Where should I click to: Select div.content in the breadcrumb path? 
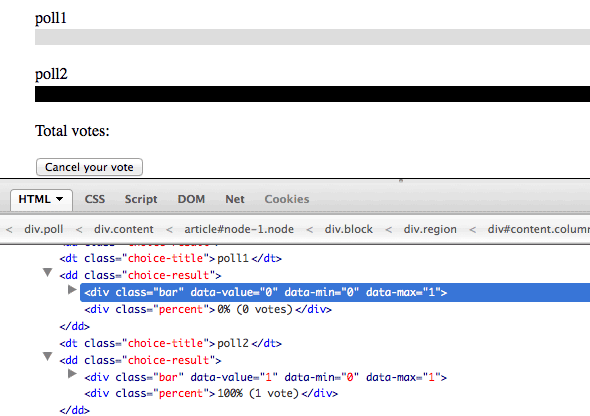pyautogui.click(x=124, y=229)
